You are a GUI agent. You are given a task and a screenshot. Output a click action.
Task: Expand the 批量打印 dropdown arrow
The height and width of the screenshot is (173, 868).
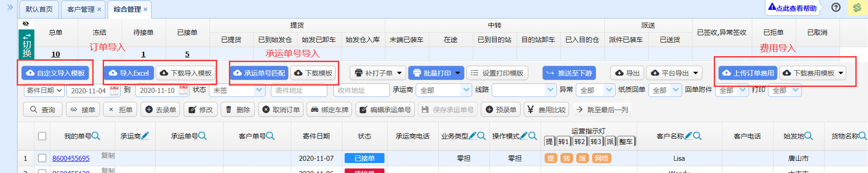[x=458, y=73]
